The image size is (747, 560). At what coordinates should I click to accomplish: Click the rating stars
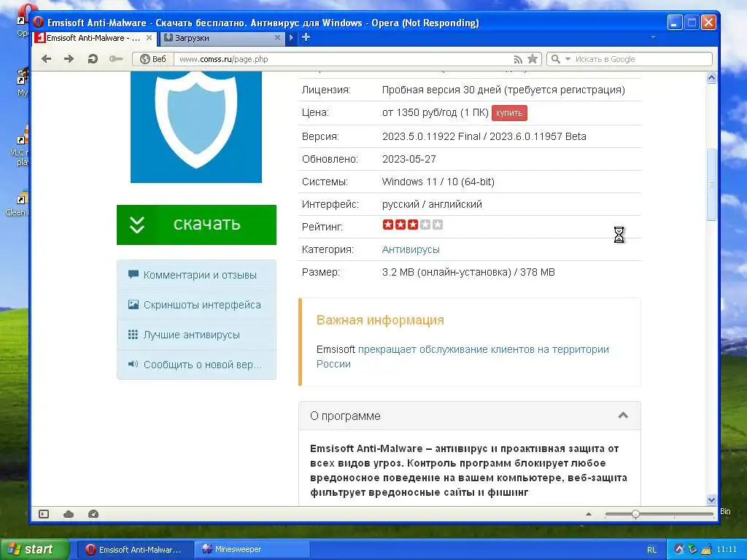click(x=413, y=225)
